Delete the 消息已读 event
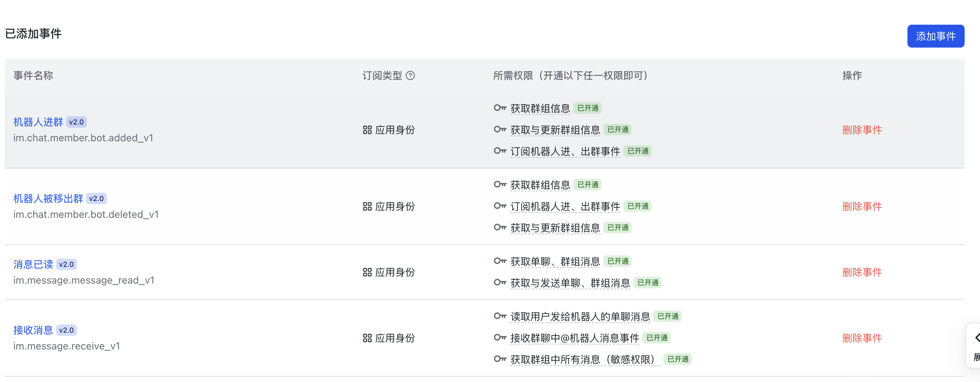 [862, 272]
